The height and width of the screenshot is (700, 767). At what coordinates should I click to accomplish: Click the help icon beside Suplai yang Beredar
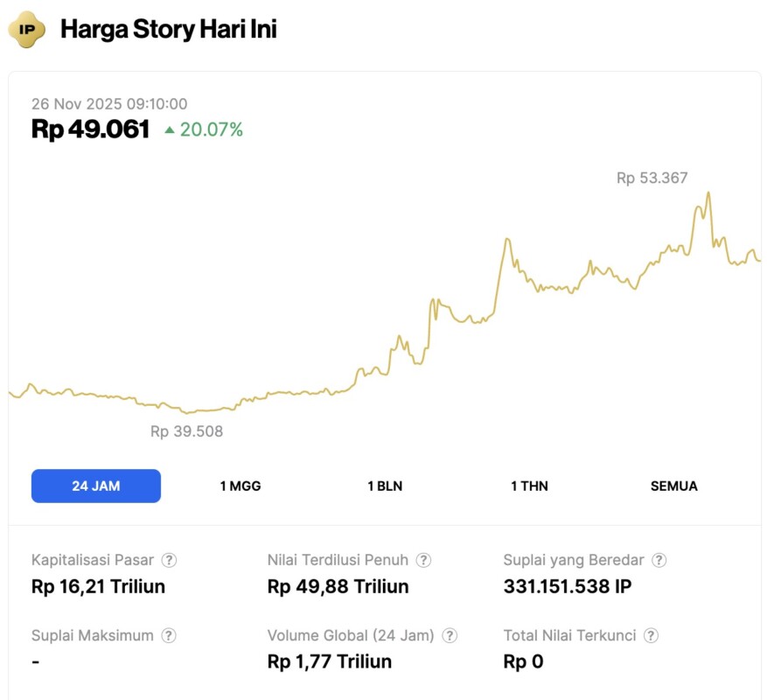[659, 560]
